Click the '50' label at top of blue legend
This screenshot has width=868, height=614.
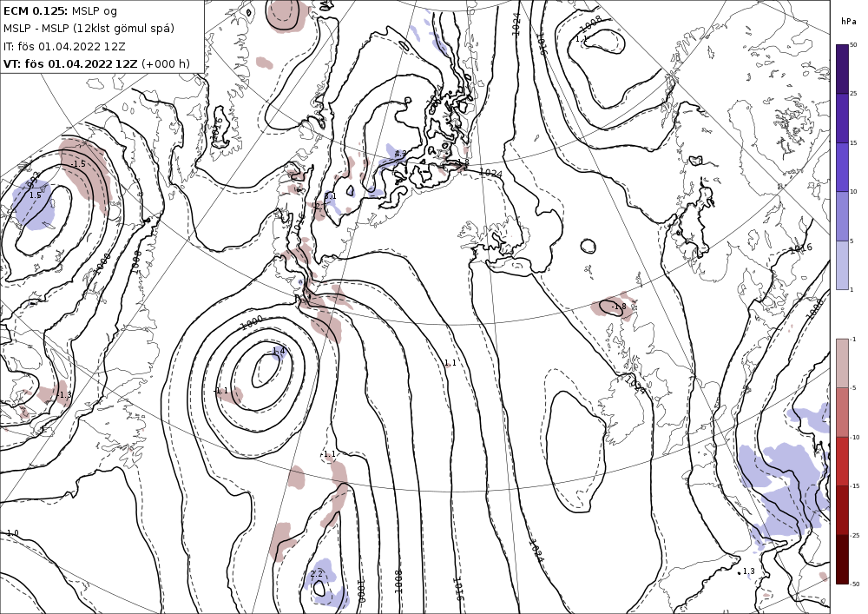point(853,45)
